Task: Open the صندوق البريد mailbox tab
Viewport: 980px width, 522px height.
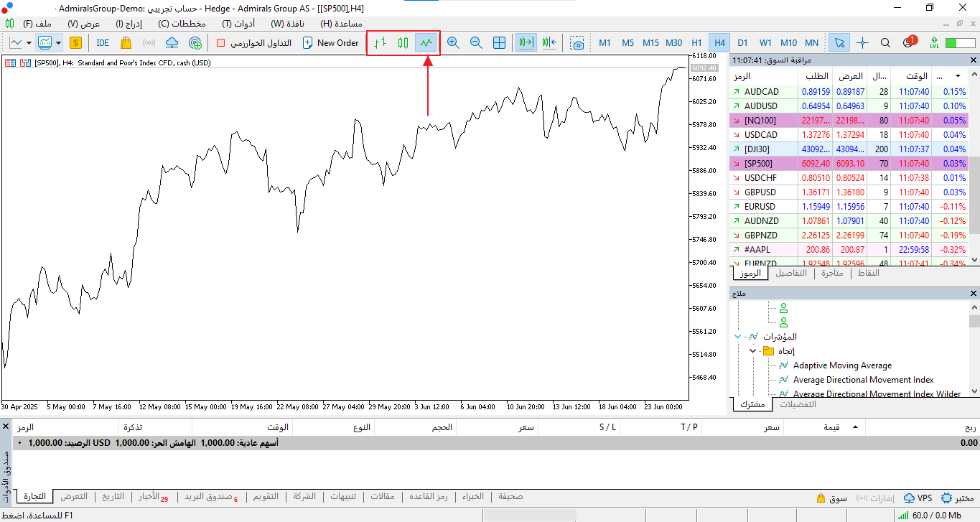Action: [x=210, y=497]
